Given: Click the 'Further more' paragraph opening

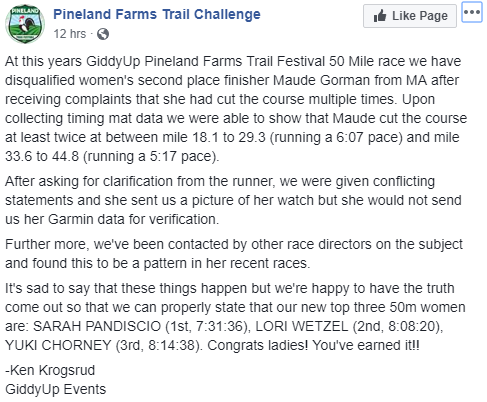Looking at the screenshot, I should [47, 244].
